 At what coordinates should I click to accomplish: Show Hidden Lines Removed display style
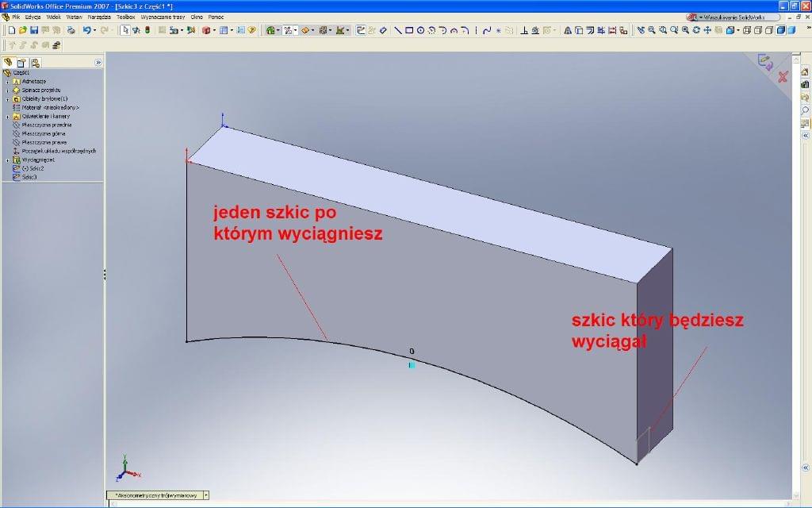[x=769, y=31]
